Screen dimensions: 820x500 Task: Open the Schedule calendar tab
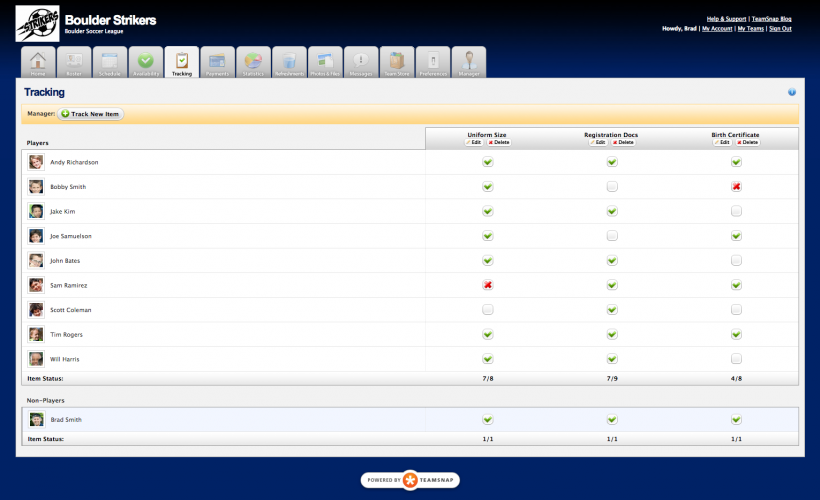coord(110,62)
